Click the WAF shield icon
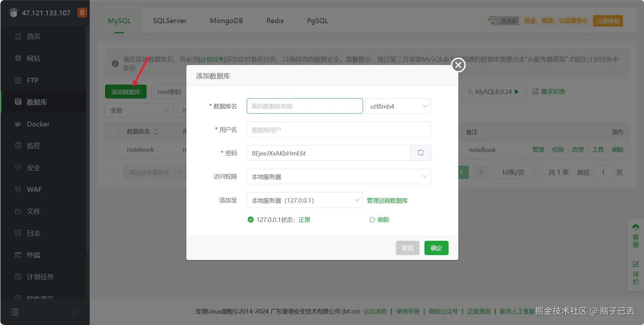 point(18,189)
